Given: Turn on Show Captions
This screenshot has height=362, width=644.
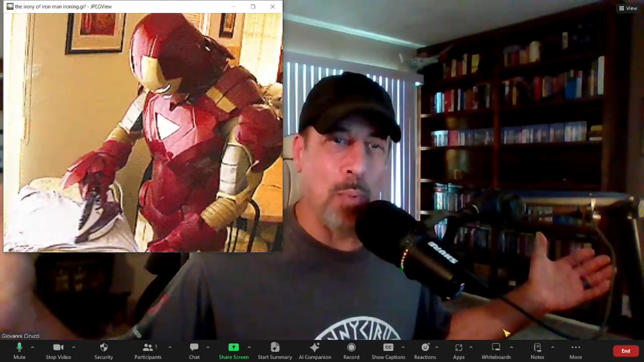Looking at the screenshot, I should 388,350.
